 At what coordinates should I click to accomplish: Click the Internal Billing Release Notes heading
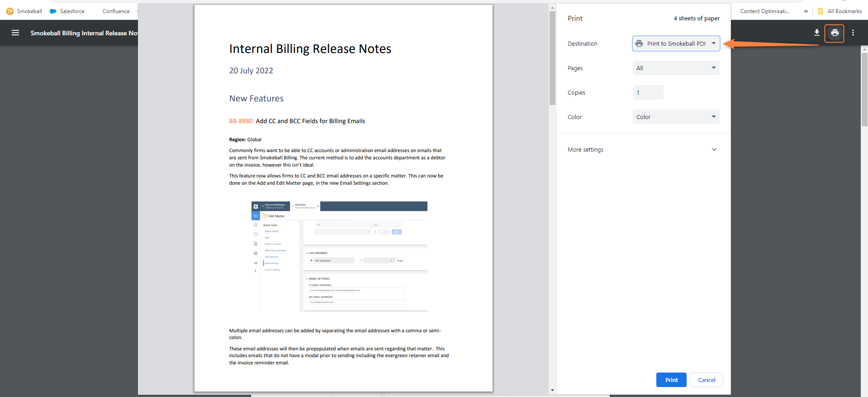pos(310,49)
